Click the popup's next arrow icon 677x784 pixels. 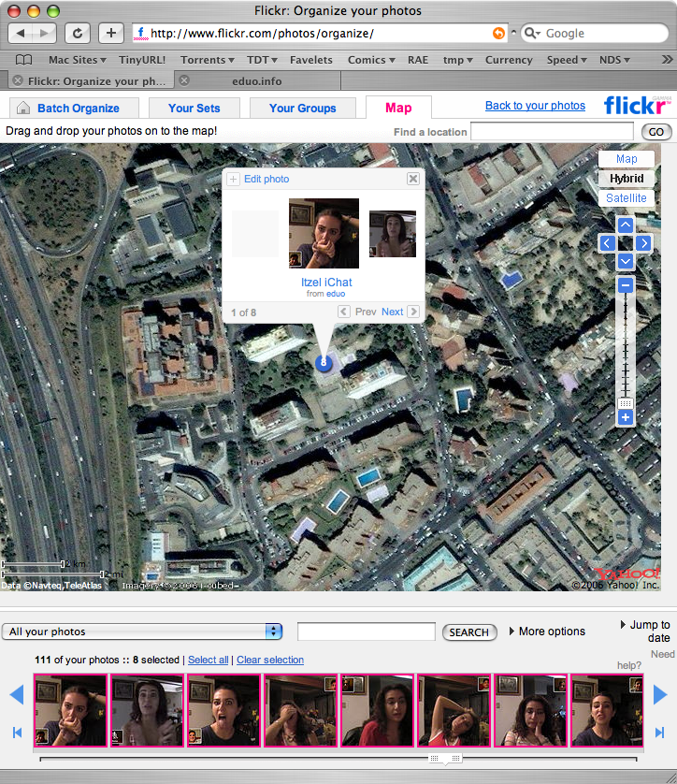pyautogui.click(x=413, y=312)
